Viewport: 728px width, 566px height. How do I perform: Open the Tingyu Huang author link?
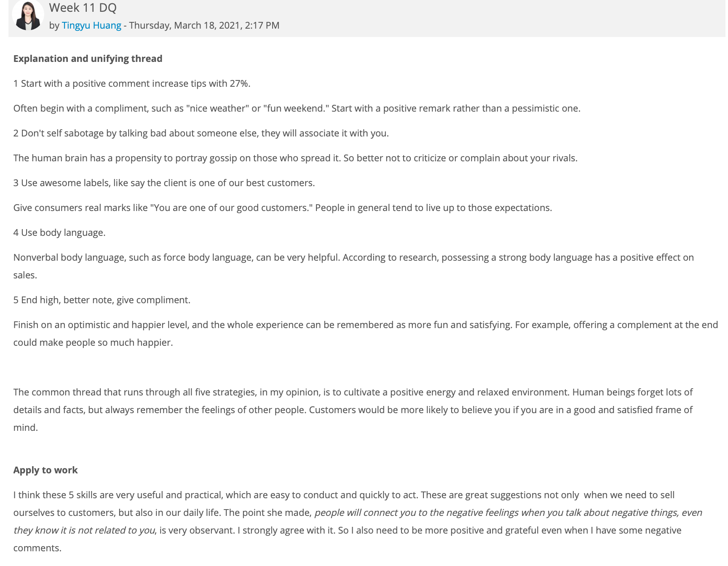91,25
